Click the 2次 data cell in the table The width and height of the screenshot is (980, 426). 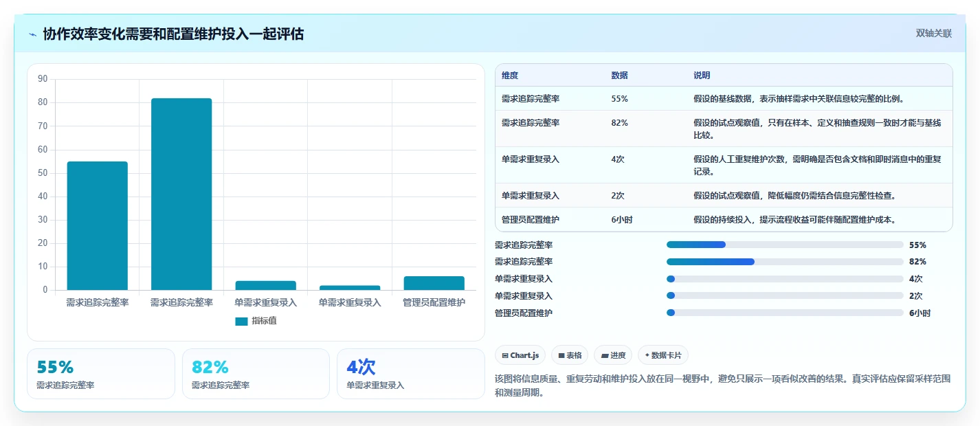[x=618, y=196]
